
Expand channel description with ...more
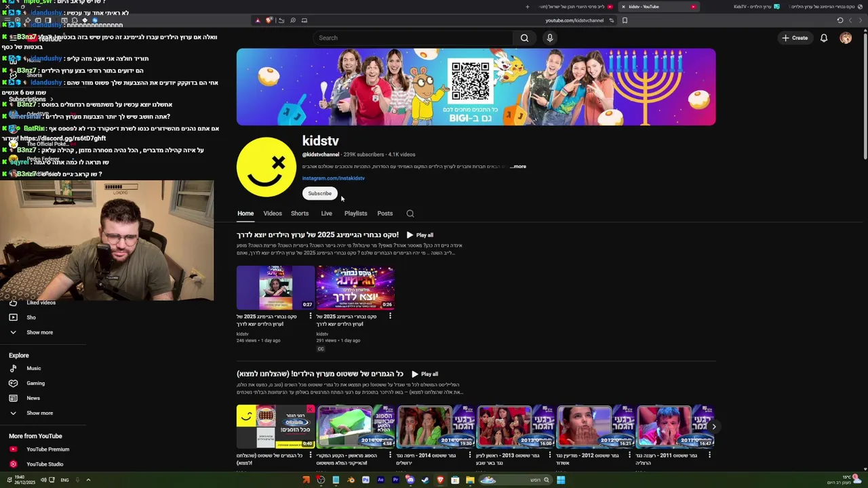[x=518, y=167]
